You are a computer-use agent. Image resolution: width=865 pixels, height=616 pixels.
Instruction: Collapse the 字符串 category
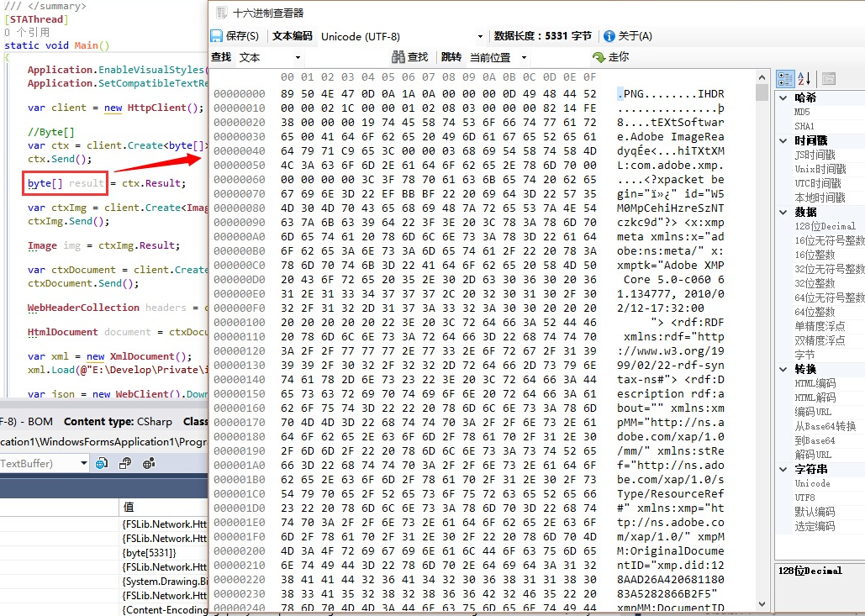(783, 469)
